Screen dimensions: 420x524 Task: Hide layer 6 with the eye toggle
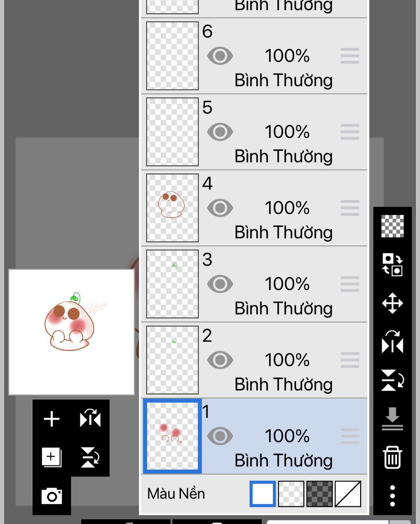(x=220, y=56)
